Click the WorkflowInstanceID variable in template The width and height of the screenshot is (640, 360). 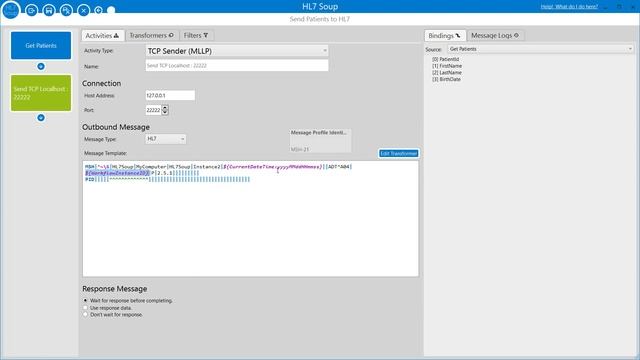click(x=118, y=173)
